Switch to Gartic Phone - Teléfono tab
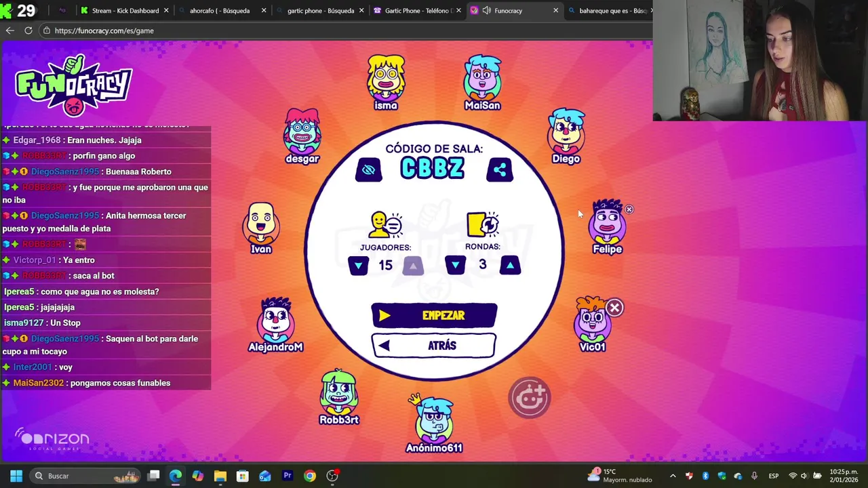The image size is (868, 488). [x=418, y=10]
